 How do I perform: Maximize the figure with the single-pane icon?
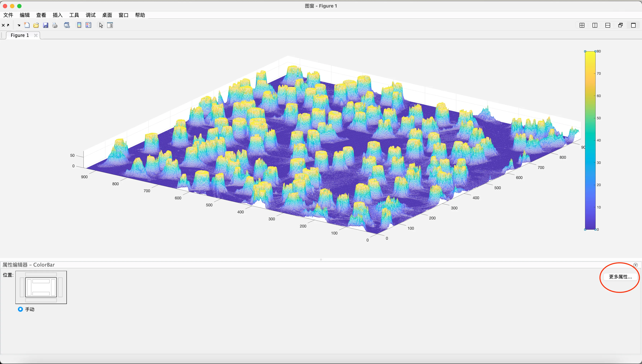(x=633, y=25)
